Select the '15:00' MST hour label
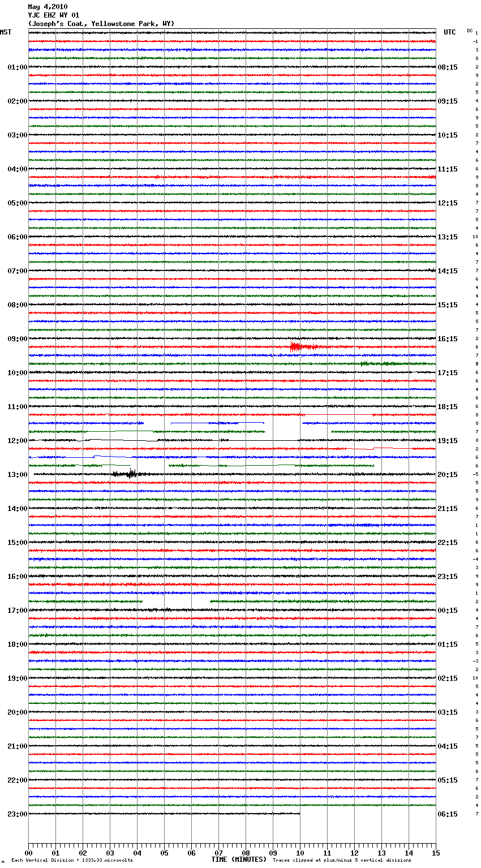Image resolution: width=481 pixels, height=868 pixels. 18,543
